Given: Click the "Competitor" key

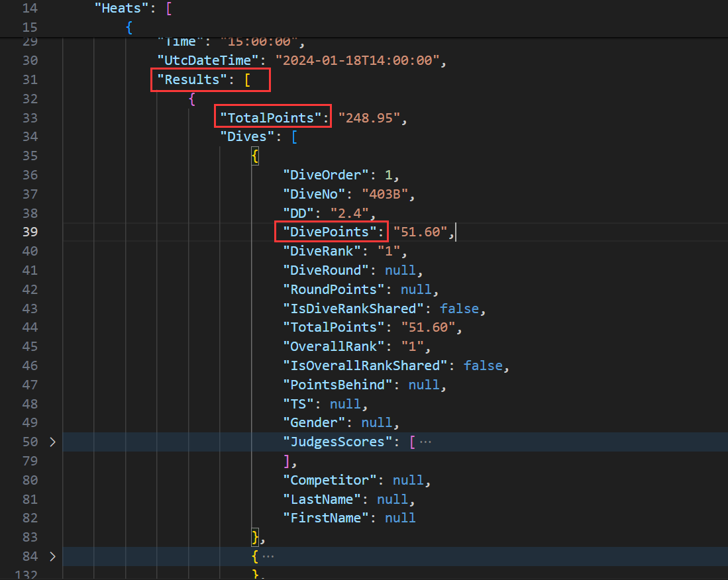Looking at the screenshot, I should [x=330, y=480].
